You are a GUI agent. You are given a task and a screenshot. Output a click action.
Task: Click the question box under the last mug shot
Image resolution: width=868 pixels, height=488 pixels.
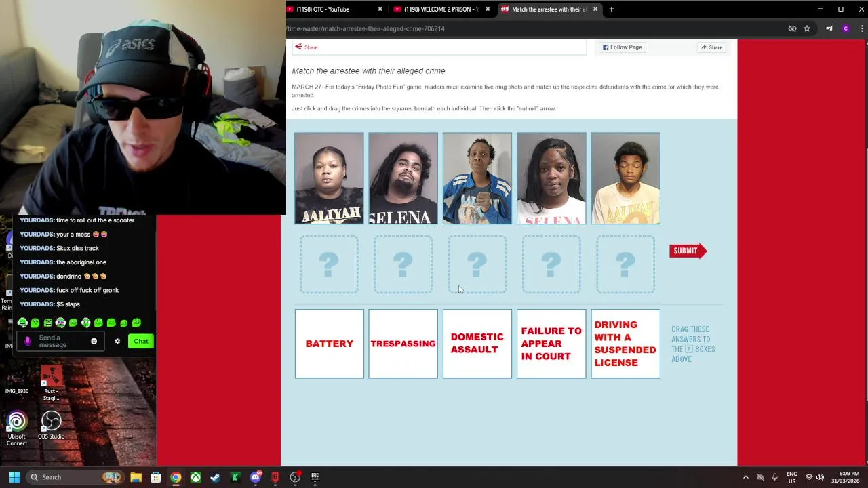coord(625,264)
